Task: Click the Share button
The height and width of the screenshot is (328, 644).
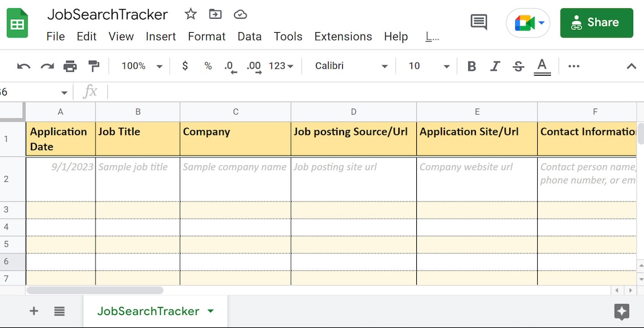Action: coord(596,23)
